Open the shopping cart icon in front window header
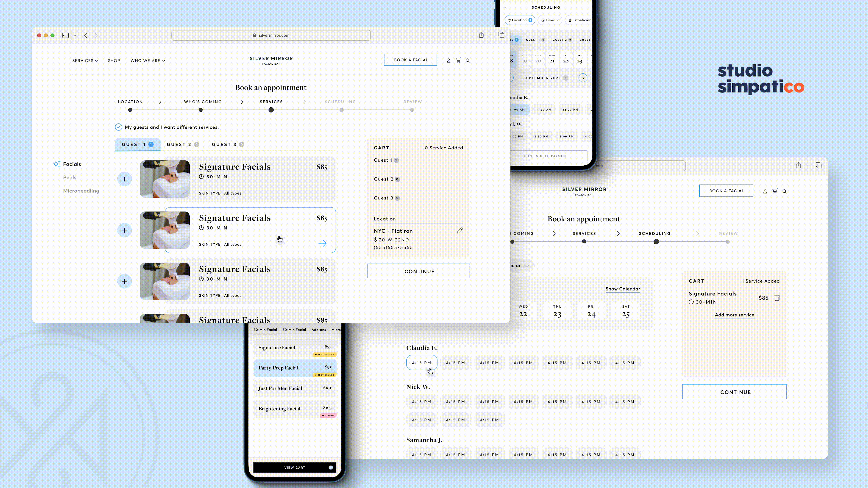Image resolution: width=868 pixels, height=488 pixels. [x=458, y=60]
